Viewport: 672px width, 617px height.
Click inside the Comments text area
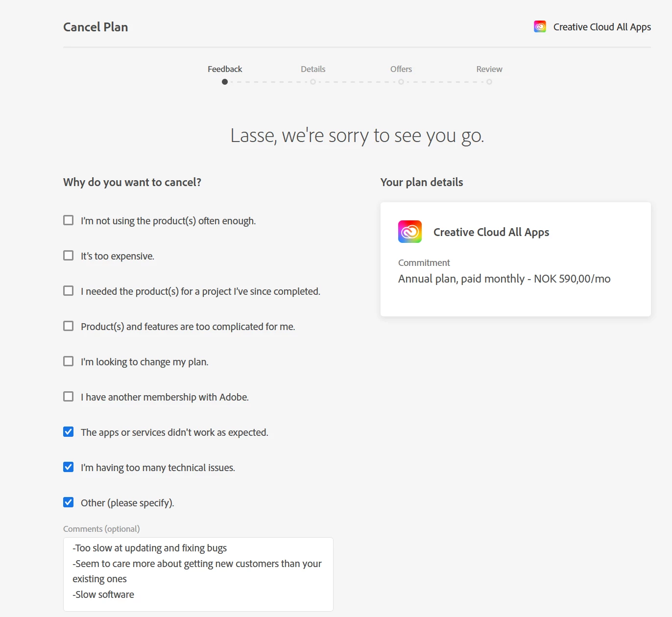click(x=198, y=574)
